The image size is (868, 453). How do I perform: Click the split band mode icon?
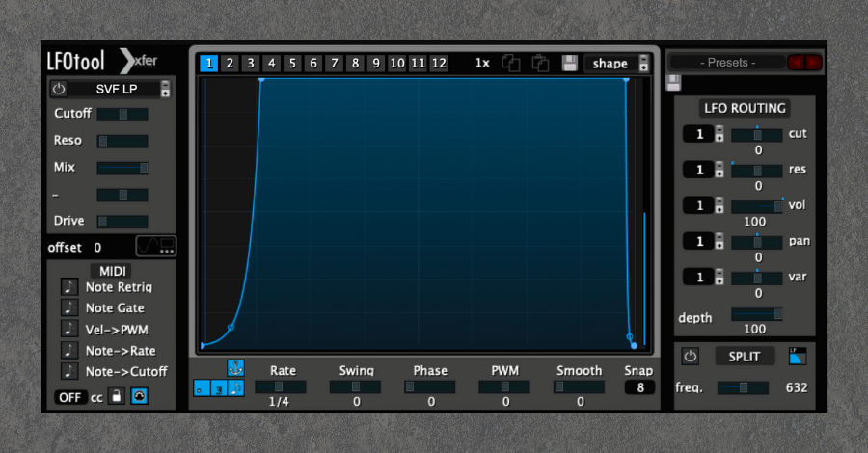[798, 357]
